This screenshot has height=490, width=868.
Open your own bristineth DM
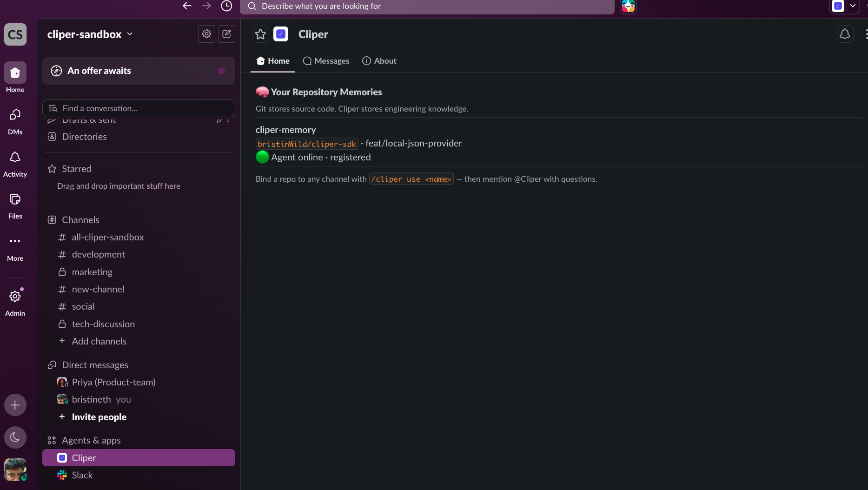(x=139, y=399)
